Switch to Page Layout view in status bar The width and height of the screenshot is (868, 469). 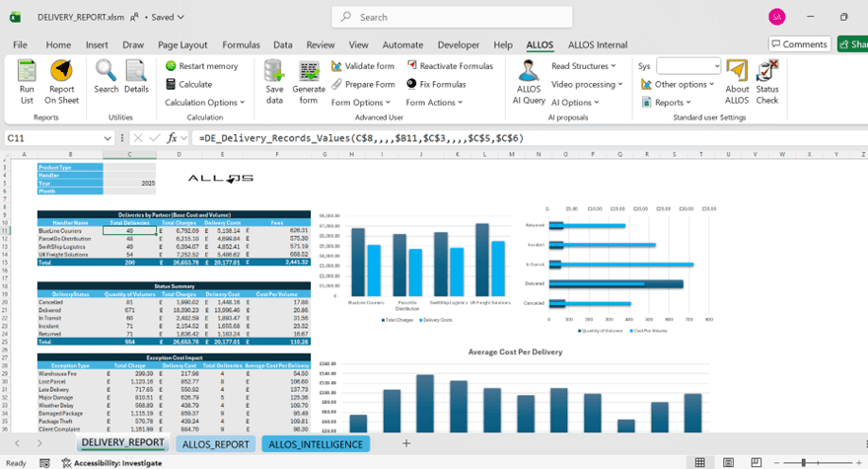[728, 462]
